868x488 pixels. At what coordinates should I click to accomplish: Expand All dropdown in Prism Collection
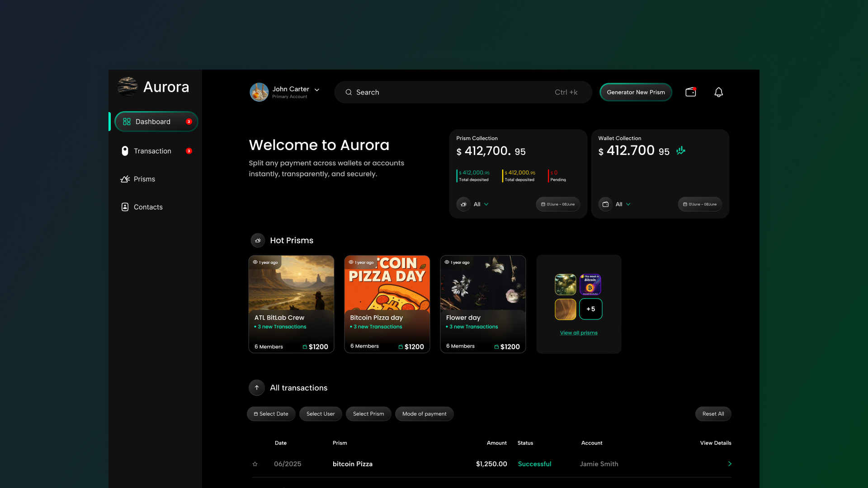click(x=481, y=204)
